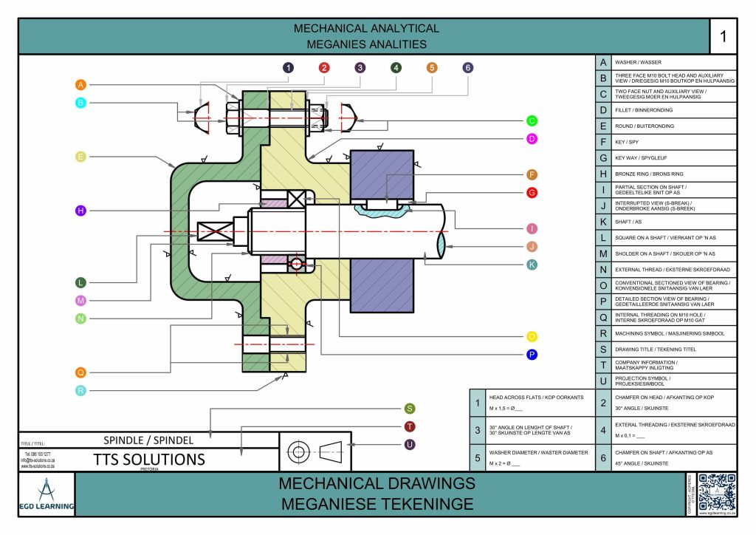This screenshot has height=535, width=756.
Task: Click the www.tts-solutions.co.za web address
Action: [38, 466]
